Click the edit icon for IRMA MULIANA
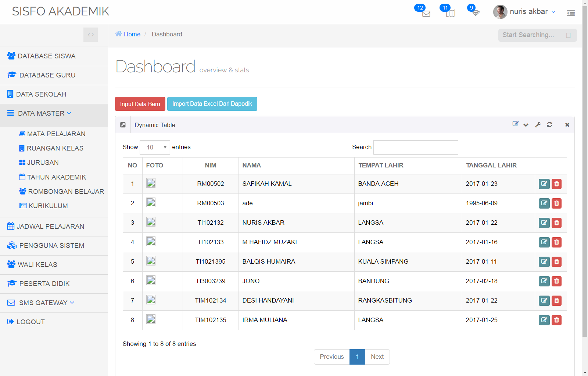This screenshot has height=376, width=588. 544,320
